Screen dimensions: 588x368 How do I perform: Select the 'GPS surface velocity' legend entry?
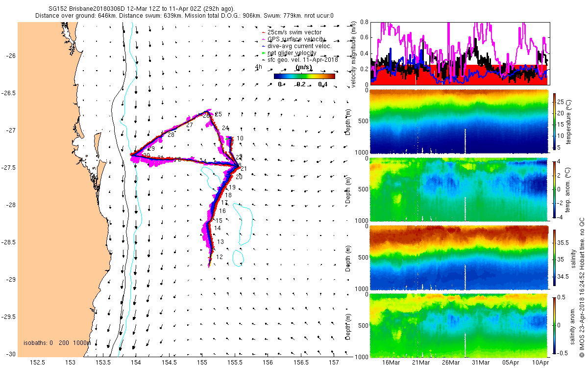[x=293, y=39]
